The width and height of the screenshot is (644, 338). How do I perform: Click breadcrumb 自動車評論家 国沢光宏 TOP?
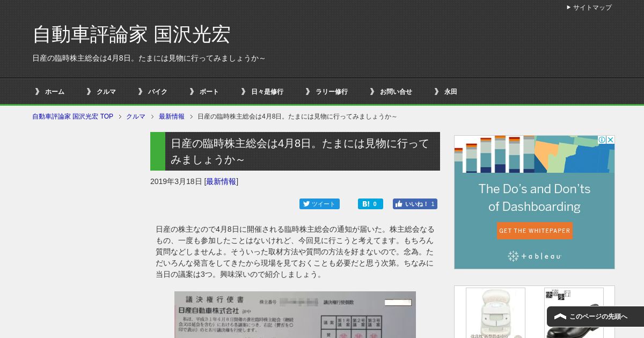pos(72,116)
